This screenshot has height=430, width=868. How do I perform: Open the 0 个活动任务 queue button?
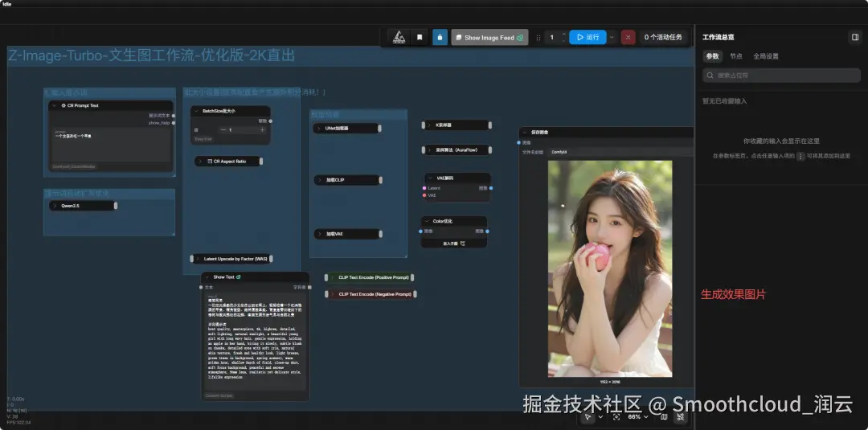[x=663, y=37]
